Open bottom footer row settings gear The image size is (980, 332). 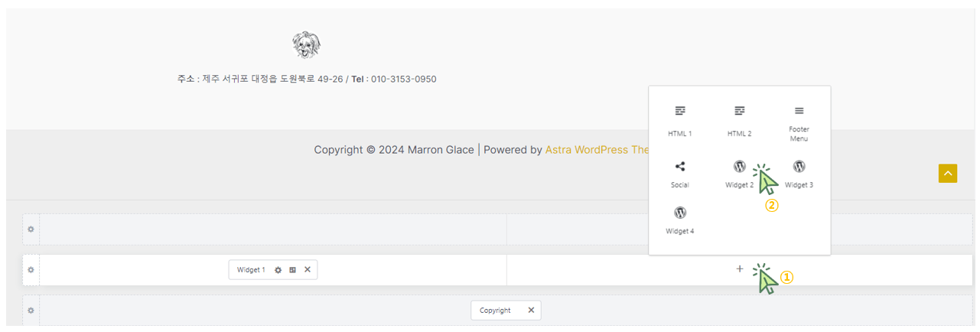pyautogui.click(x=31, y=310)
